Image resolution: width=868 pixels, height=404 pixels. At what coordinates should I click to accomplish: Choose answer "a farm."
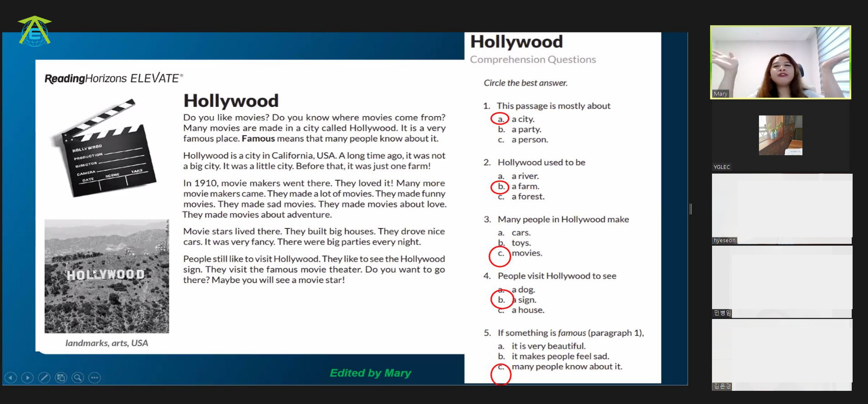pyautogui.click(x=525, y=186)
